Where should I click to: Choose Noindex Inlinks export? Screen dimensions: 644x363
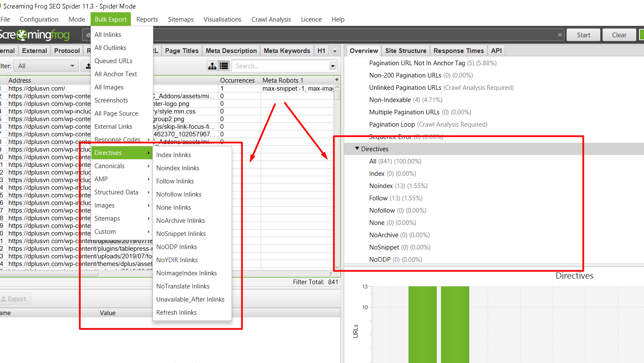(192, 168)
